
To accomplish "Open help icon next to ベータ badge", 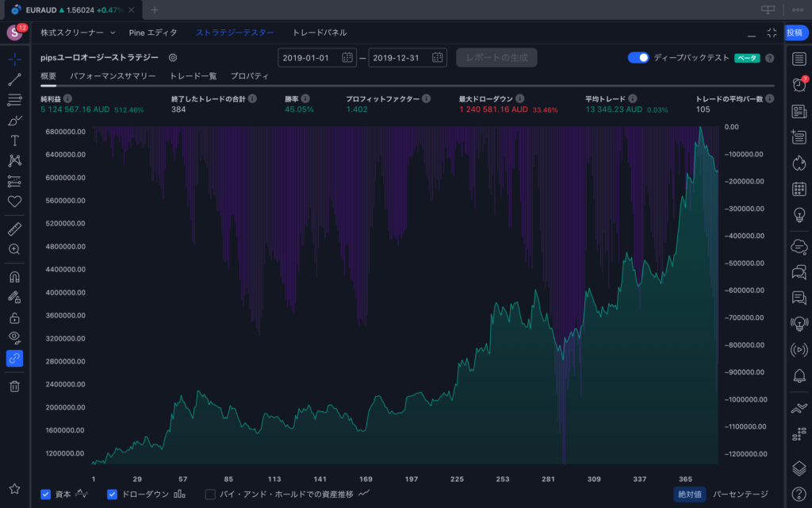I will 769,58.
